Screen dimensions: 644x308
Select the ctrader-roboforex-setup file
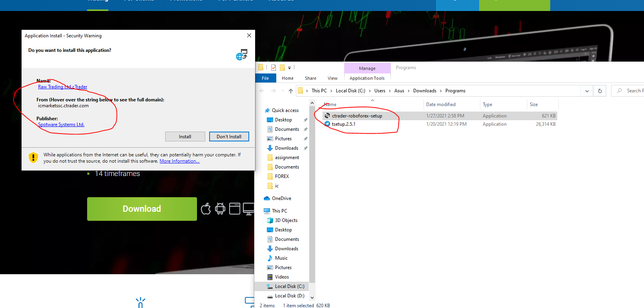(440, 116)
